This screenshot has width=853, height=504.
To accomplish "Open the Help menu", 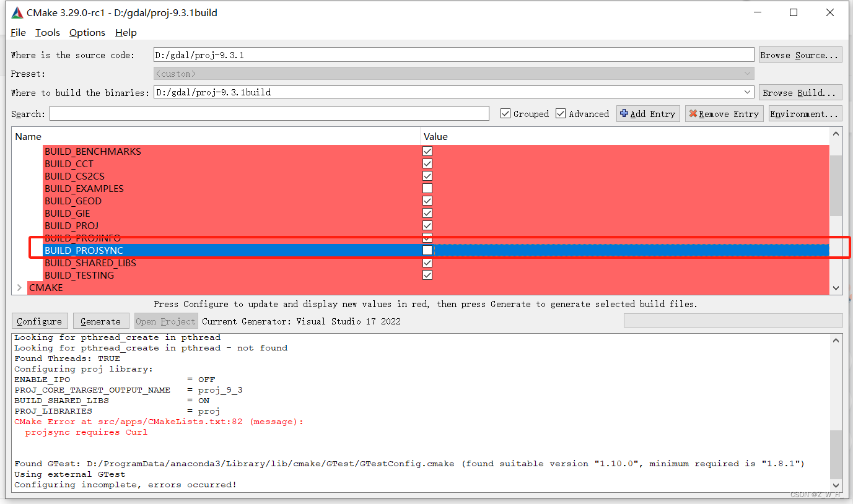I will pos(126,32).
